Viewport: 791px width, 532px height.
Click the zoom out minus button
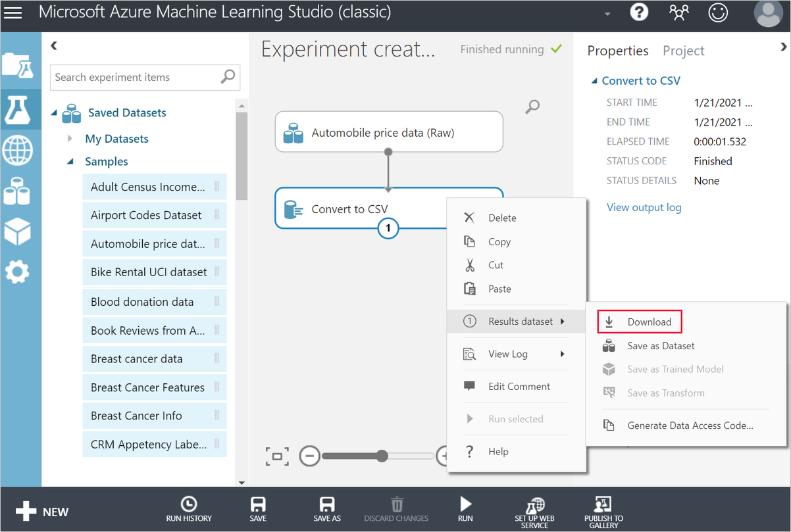pos(310,456)
